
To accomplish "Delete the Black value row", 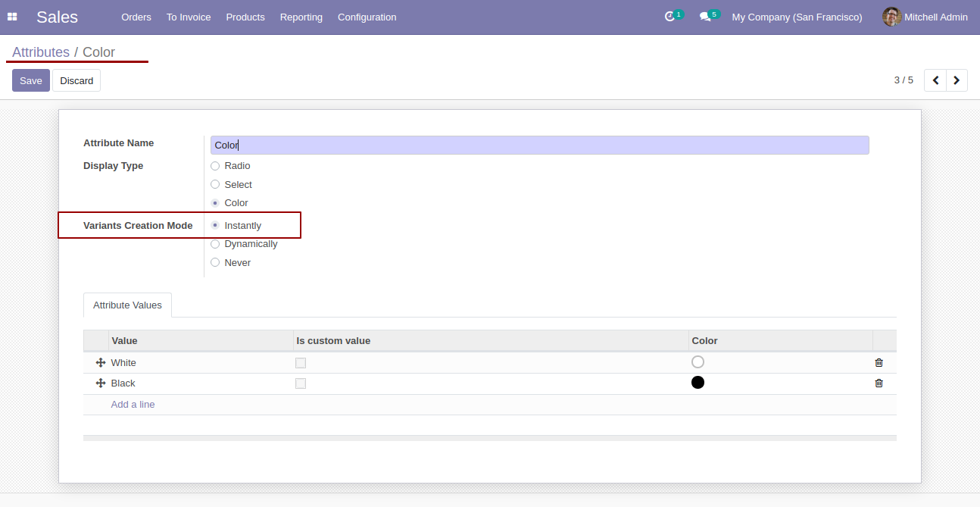I will point(879,383).
